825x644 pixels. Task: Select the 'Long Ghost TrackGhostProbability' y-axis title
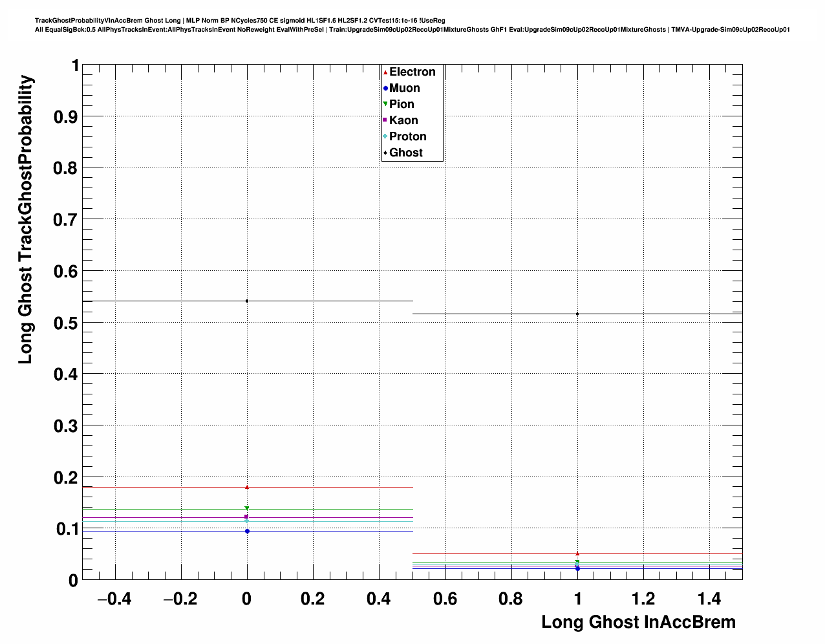click(x=25, y=219)
